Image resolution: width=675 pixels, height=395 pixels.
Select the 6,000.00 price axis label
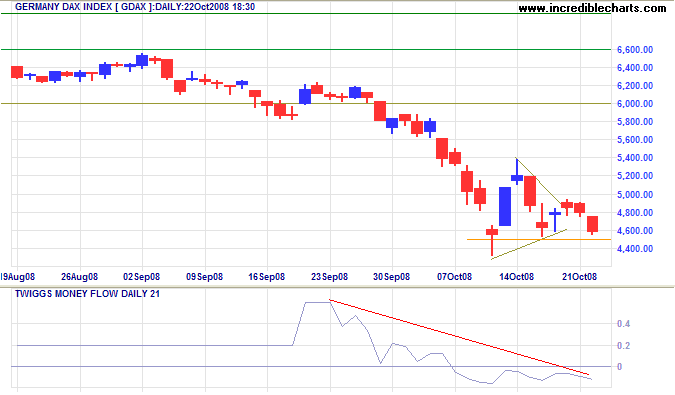(x=635, y=104)
